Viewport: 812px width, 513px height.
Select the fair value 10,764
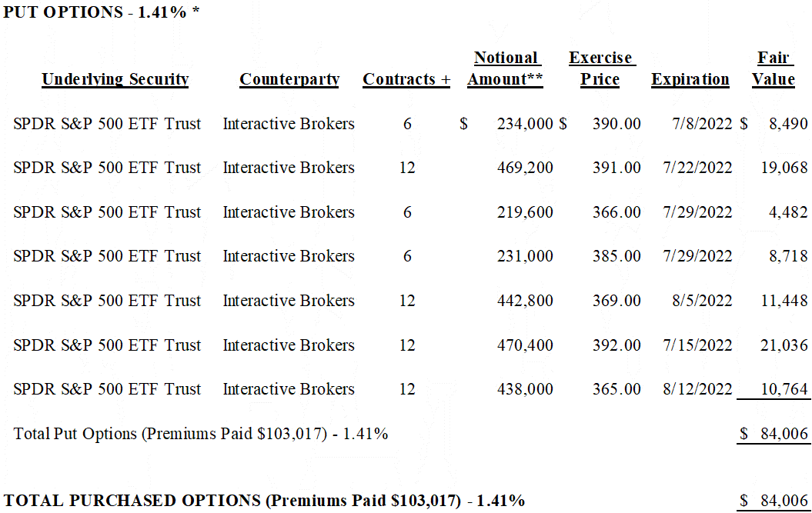784,389
